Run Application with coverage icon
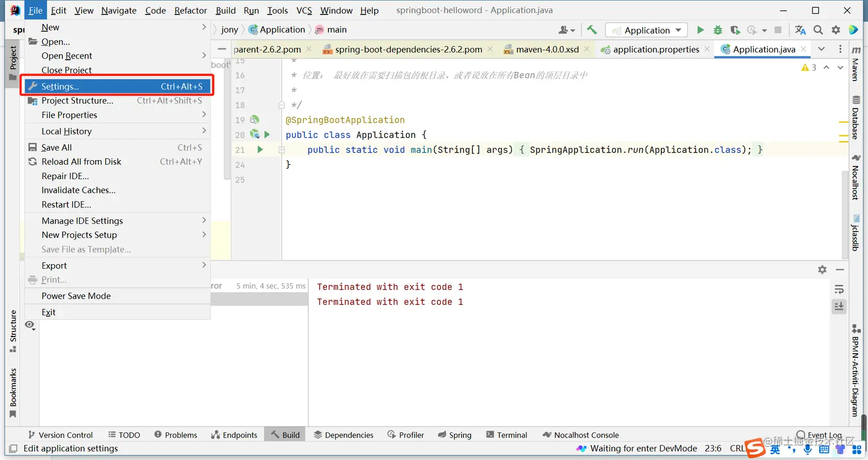 pyautogui.click(x=735, y=30)
